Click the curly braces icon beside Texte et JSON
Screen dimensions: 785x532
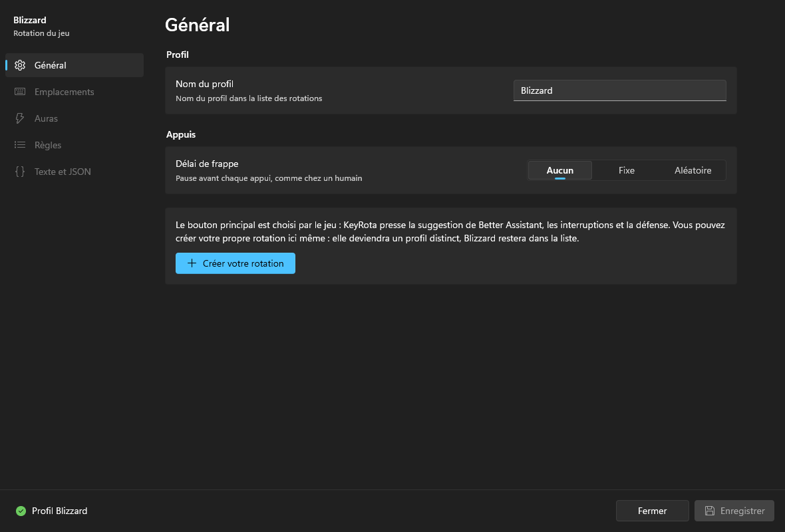(20, 171)
